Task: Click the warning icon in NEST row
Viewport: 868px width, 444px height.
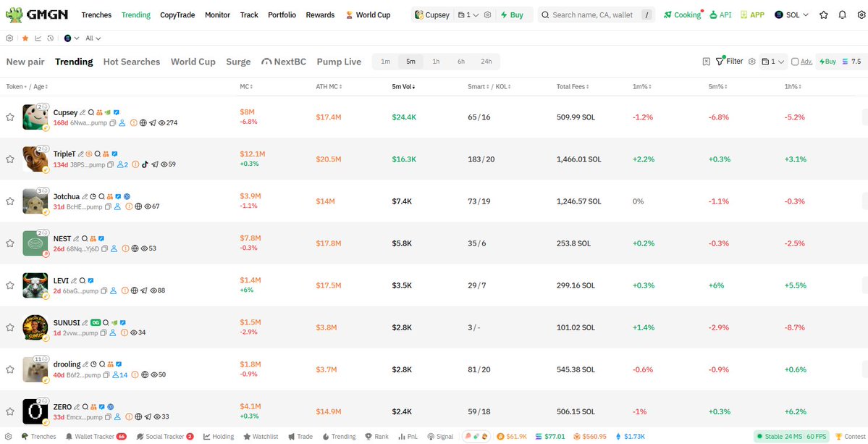Action: click(x=126, y=248)
